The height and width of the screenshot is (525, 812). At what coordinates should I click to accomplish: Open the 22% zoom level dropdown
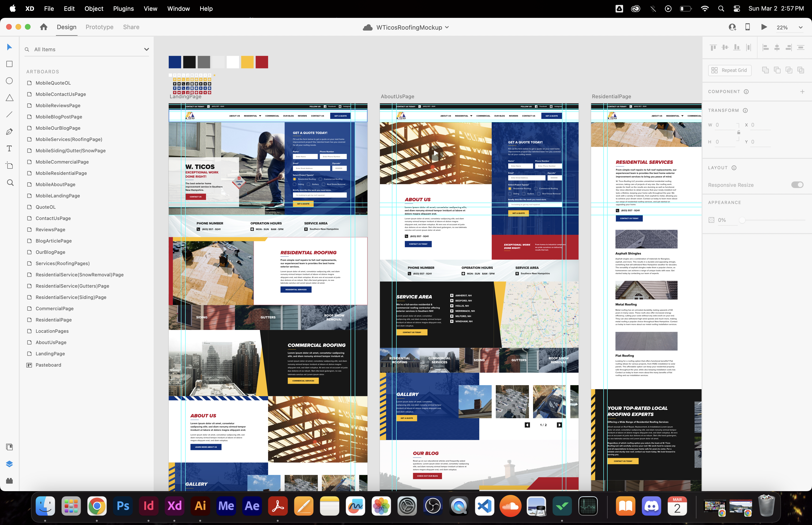[800, 28]
